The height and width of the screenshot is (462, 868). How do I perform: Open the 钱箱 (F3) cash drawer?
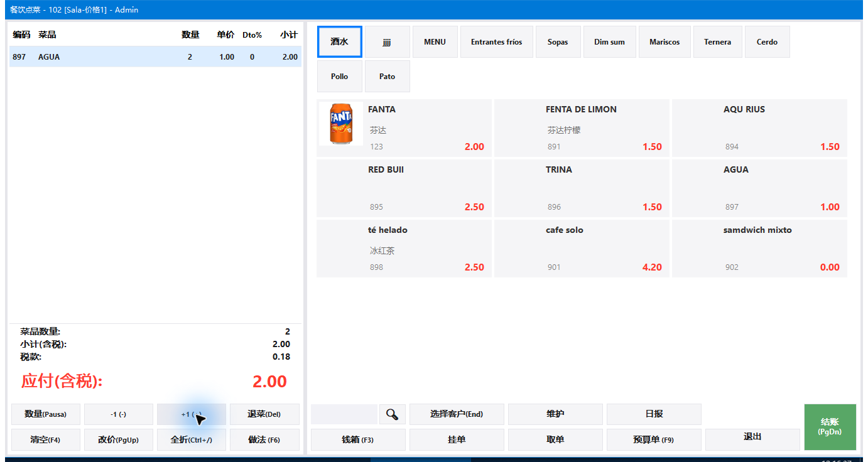pyautogui.click(x=358, y=440)
